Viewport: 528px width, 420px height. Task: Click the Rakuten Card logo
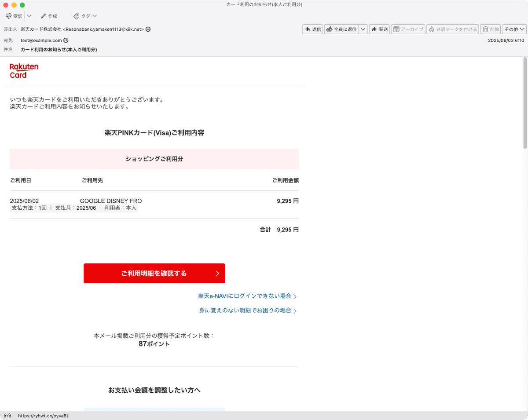[24, 70]
